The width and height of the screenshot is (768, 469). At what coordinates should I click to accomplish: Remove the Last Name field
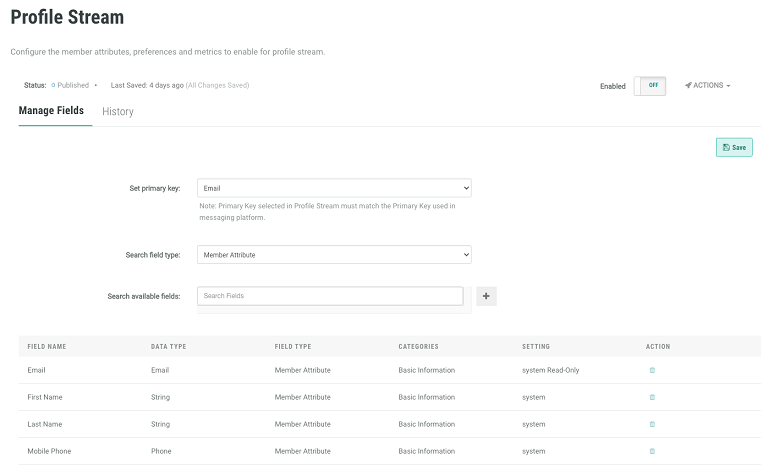(652, 424)
